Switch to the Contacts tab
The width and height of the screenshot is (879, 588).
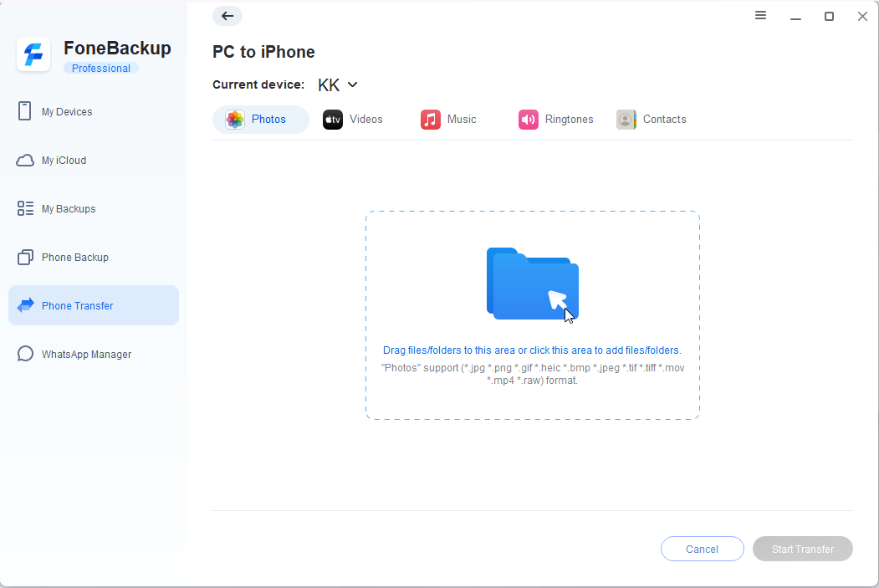tap(652, 120)
